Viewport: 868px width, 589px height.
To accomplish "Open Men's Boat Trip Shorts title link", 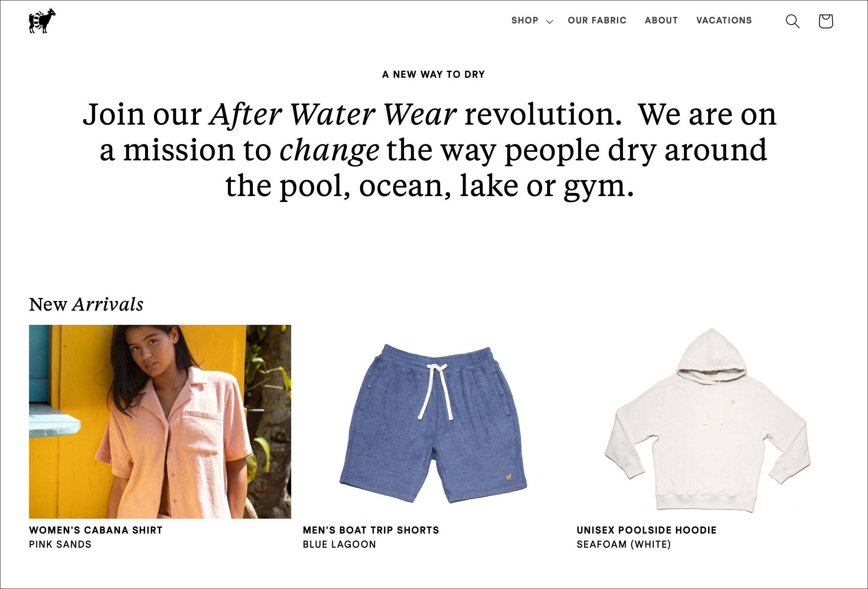I will 371,530.
